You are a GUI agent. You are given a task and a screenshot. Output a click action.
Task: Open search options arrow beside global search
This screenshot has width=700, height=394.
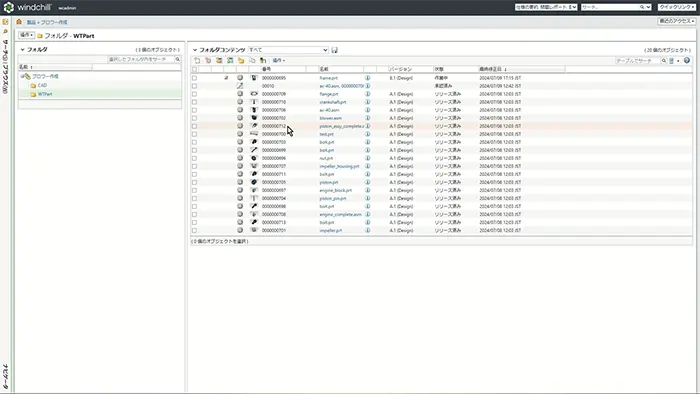(648, 7)
